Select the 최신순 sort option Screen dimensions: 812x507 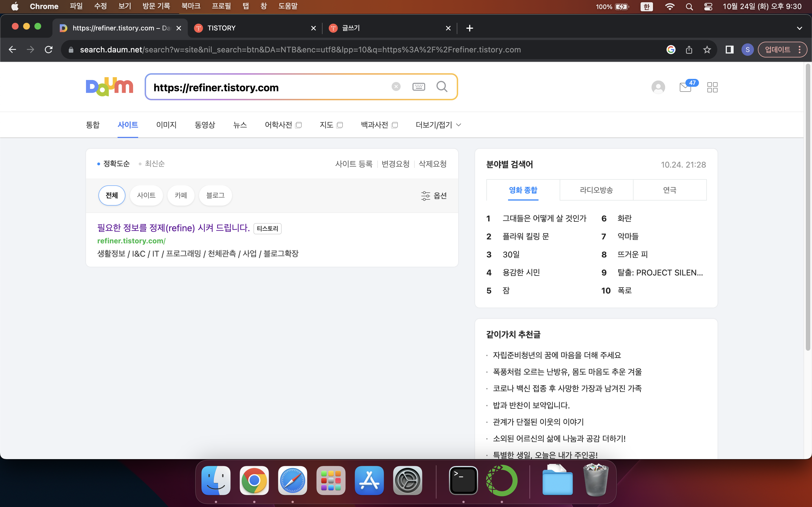(x=154, y=164)
